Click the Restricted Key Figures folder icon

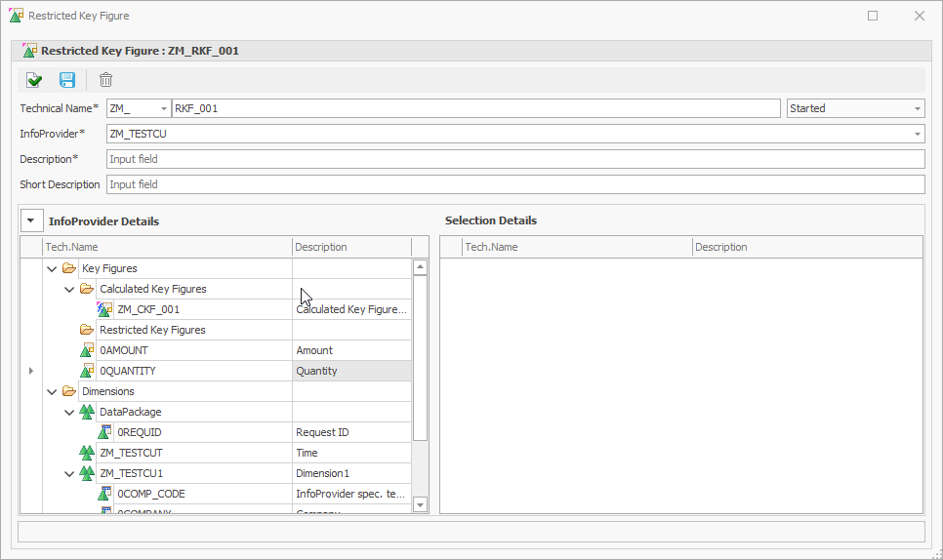pyautogui.click(x=87, y=330)
